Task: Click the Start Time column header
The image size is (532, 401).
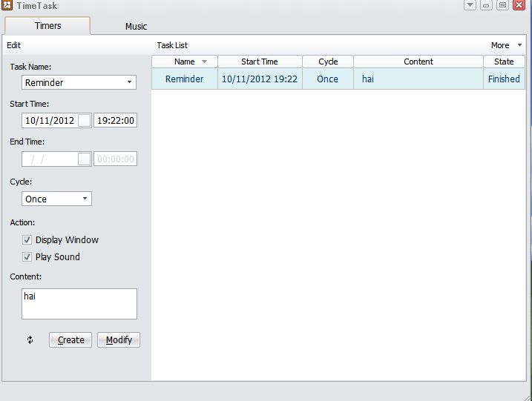Action: point(260,62)
